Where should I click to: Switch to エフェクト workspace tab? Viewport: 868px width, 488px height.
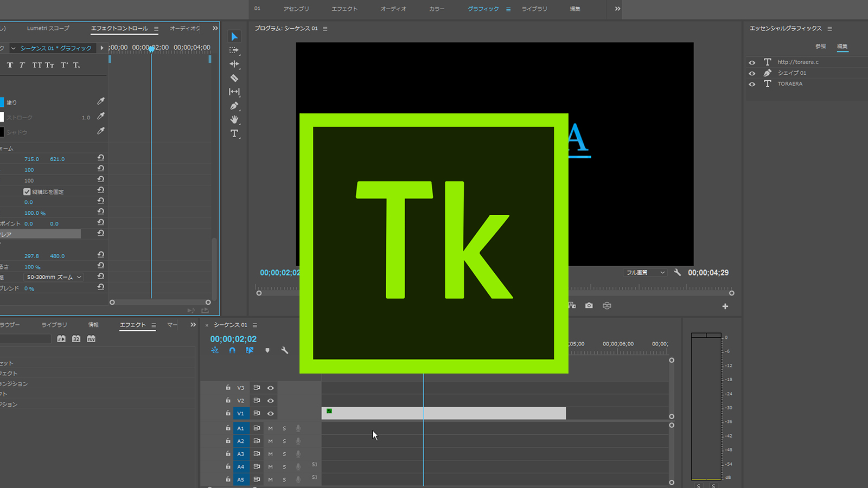[344, 9]
